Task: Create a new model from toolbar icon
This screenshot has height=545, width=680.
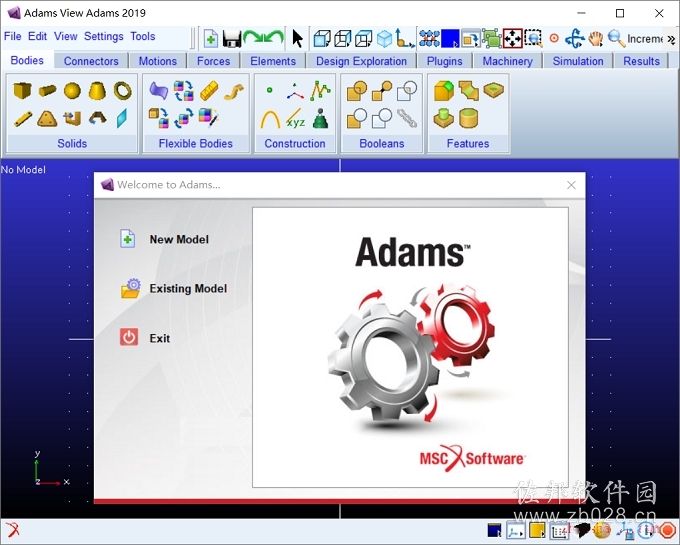Action: point(211,39)
